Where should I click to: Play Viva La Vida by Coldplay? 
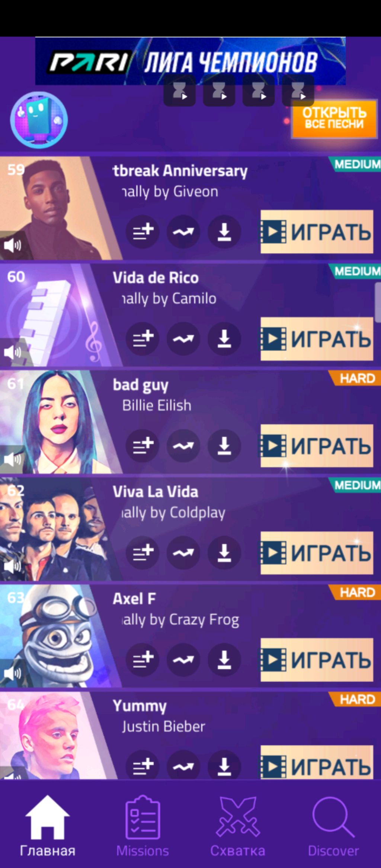coord(317,553)
